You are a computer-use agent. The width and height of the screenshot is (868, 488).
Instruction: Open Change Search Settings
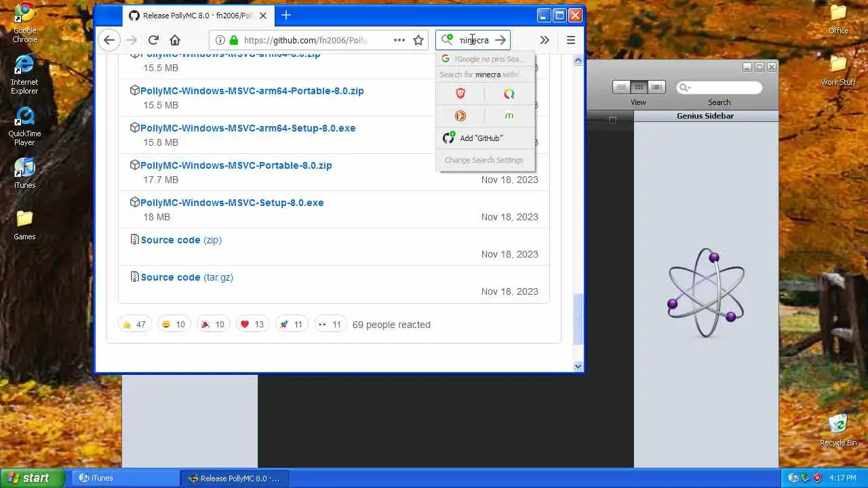tap(485, 160)
